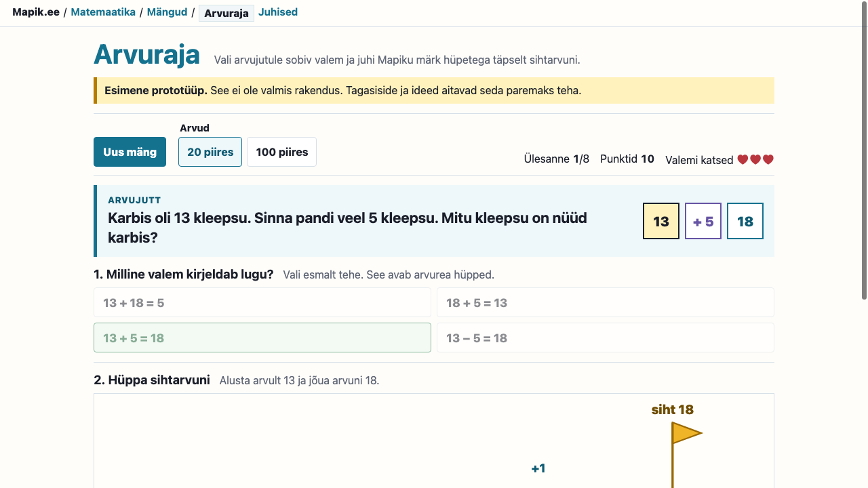The width and height of the screenshot is (868, 488).
Task: Click the yellow number chip 13
Action: [x=661, y=221]
